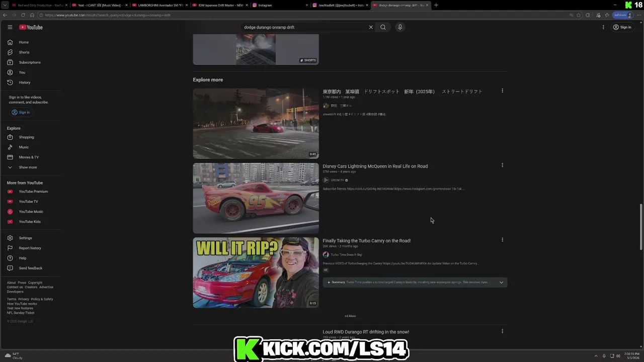Click the browser back arrow

5,15
